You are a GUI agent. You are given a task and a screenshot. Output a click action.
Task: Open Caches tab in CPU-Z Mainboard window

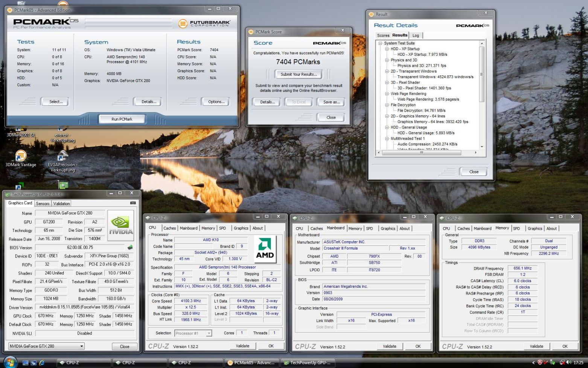(317, 229)
